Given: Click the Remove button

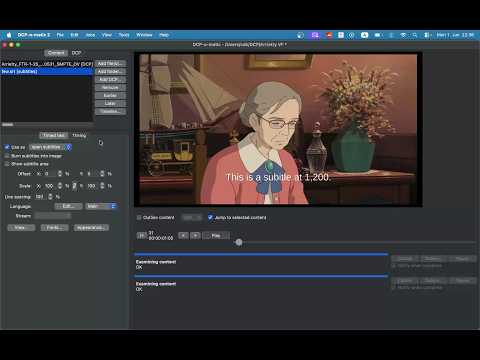Looking at the screenshot, I should coord(110,87).
